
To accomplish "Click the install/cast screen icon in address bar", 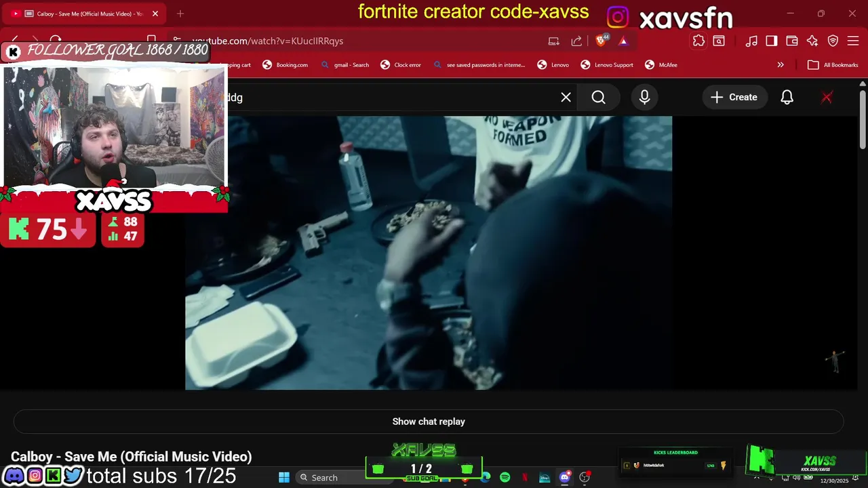I will pos(554,41).
